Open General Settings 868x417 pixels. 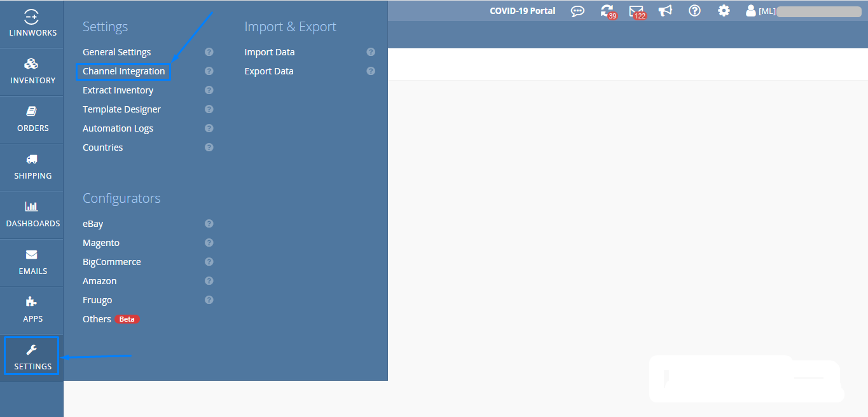pyautogui.click(x=117, y=52)
